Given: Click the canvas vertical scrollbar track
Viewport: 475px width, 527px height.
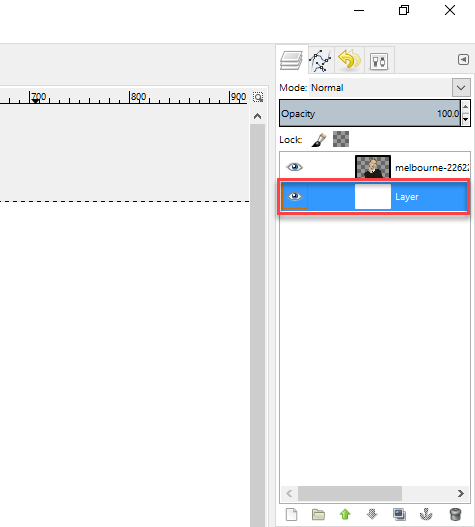Looking at the screenshot, I should (258, 325).
